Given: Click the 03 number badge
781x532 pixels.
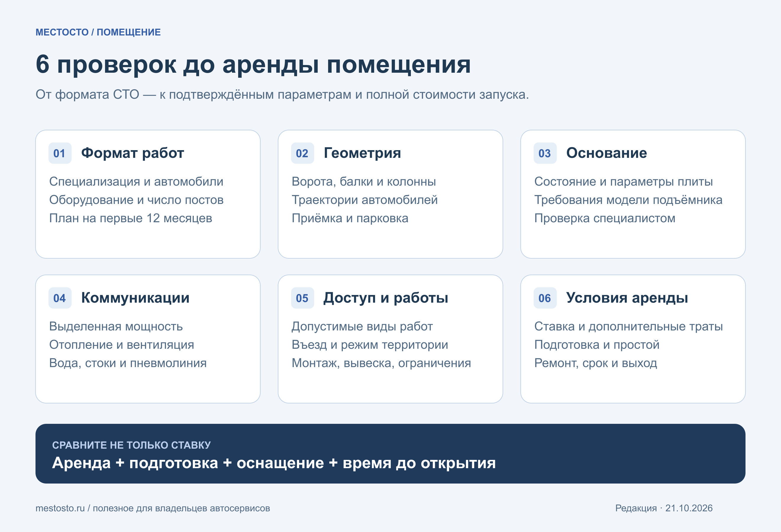Looking at the screenshot, I should pos(545,153).
